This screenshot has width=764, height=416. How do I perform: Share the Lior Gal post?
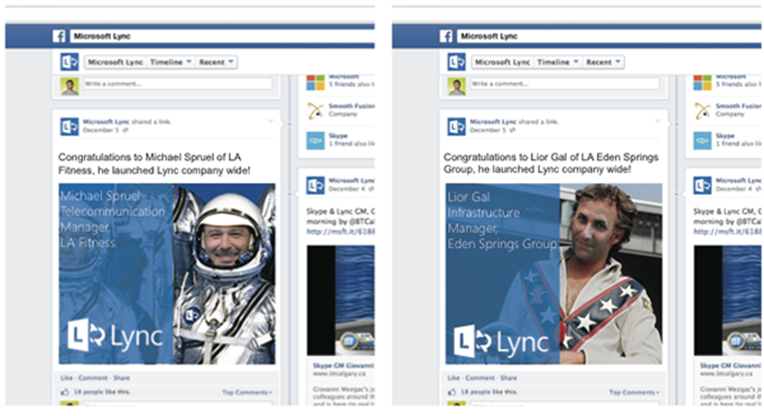(508, 378)
